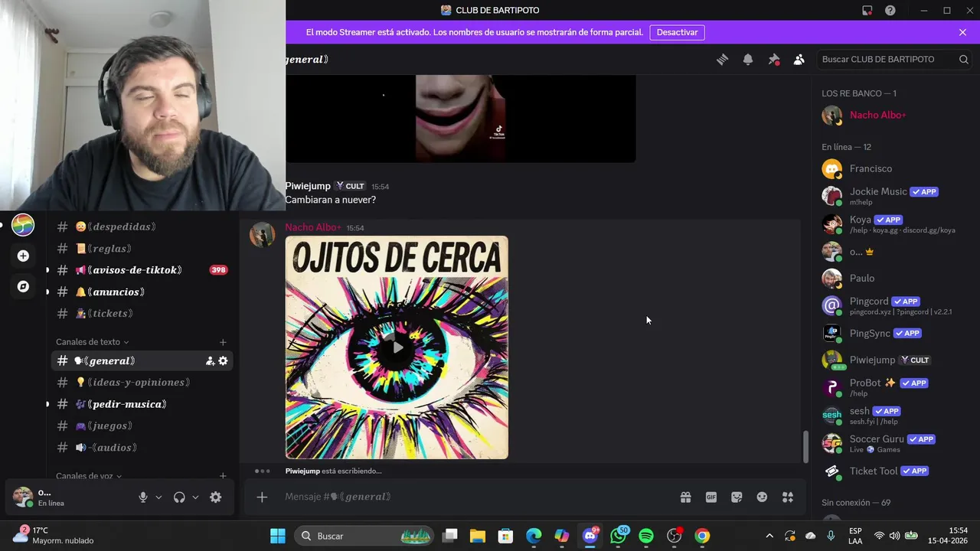This screenshot has width=980, height=551.
Task: Open Francisco in member list
Action: coord(894,169)
